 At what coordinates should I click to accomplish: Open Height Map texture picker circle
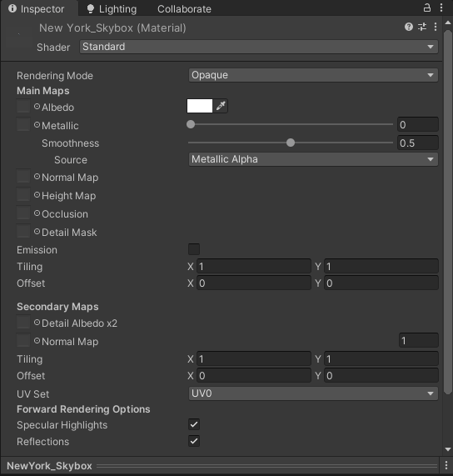click(37, 195)
